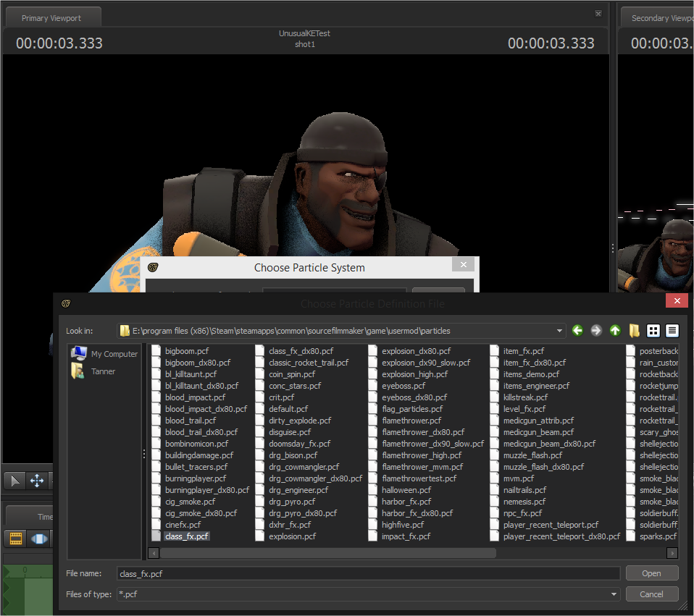
Task: Select the move manipulator tool
Action: pos(37,480)
